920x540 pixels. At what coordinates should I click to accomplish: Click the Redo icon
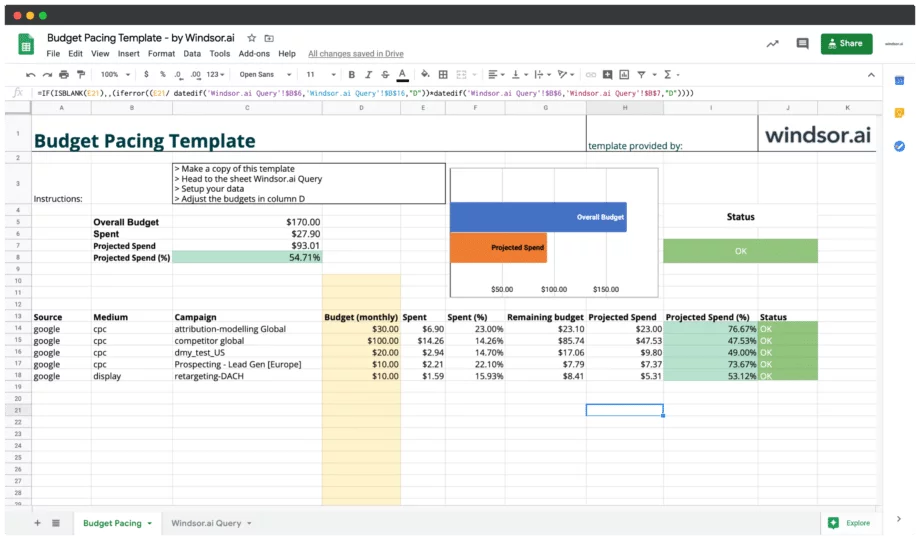(47, 75)
